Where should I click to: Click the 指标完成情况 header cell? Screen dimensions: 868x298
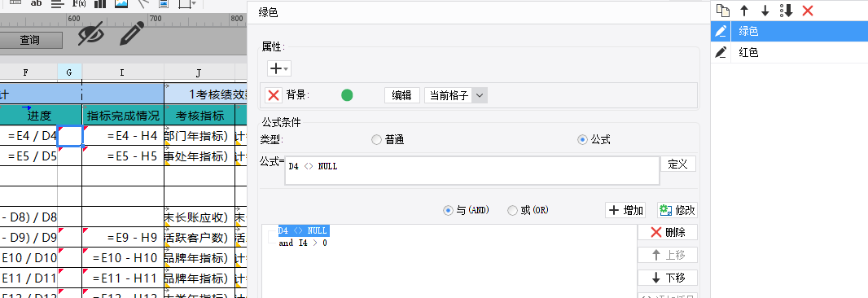123,116
